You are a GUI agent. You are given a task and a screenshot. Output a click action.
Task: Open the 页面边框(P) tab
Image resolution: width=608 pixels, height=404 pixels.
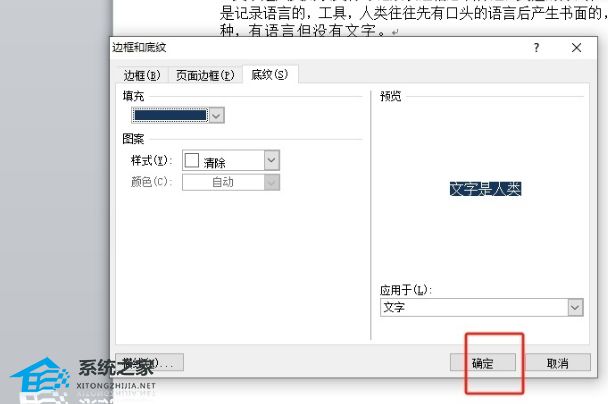click(x=205, y=75)
